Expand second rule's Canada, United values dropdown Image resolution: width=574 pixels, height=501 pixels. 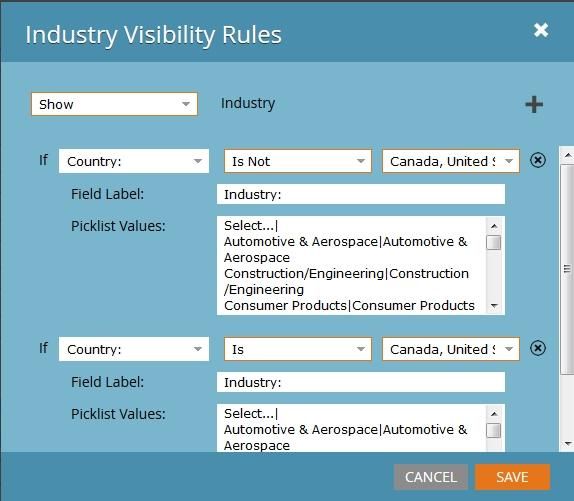451,349
